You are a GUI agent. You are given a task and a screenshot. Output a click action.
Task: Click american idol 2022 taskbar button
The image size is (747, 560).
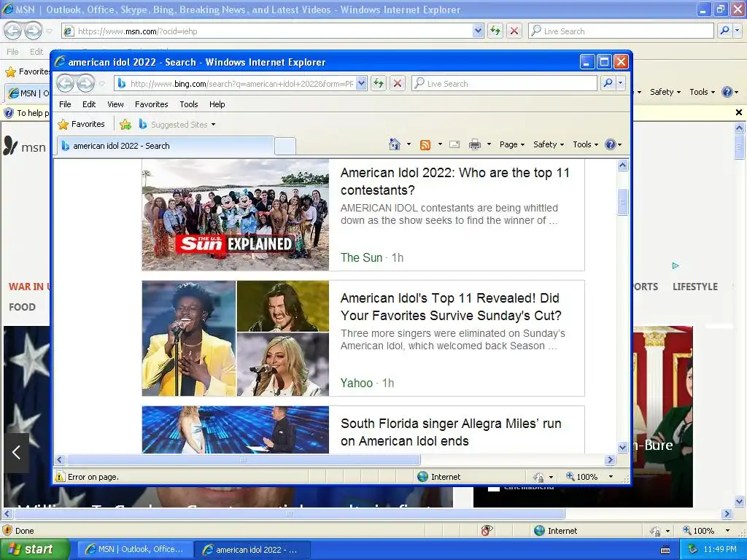click(252, 550)
